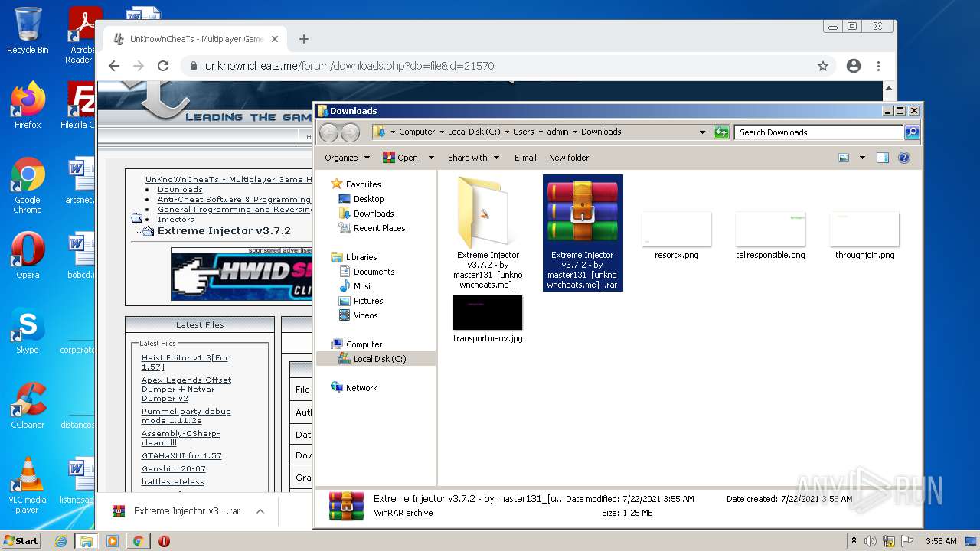
Task: Click Chrome reload page button
Action: (x=163, y=66)
